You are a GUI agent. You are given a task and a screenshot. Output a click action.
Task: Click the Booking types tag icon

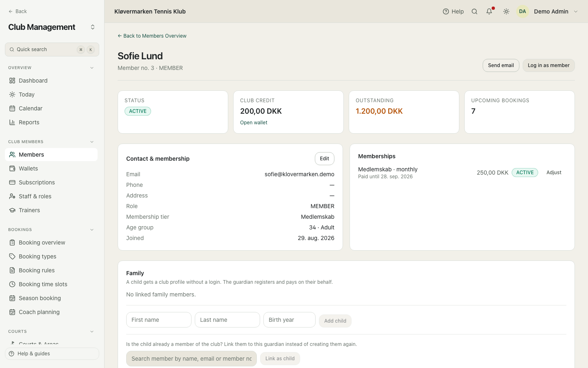12,256
